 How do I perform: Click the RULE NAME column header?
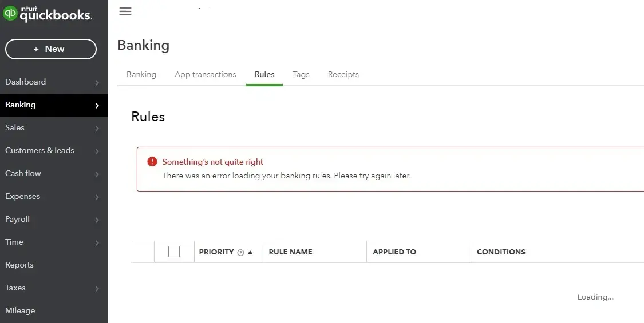290,252
